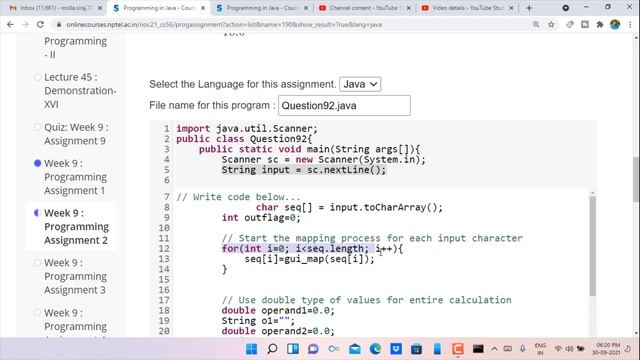640x360 pixels.
Task: Click the URL address bar
Action: pyautogui.click(x=294, y=24)
